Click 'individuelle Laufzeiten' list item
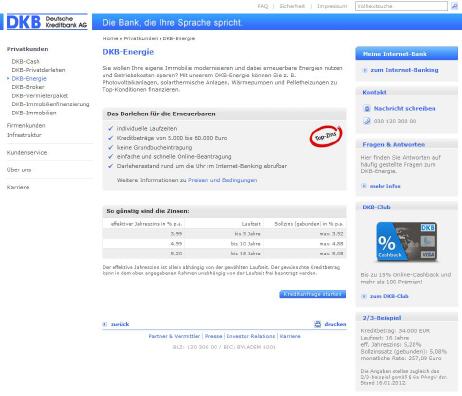This screenshot has width=462, height=396. click(147, 129)
